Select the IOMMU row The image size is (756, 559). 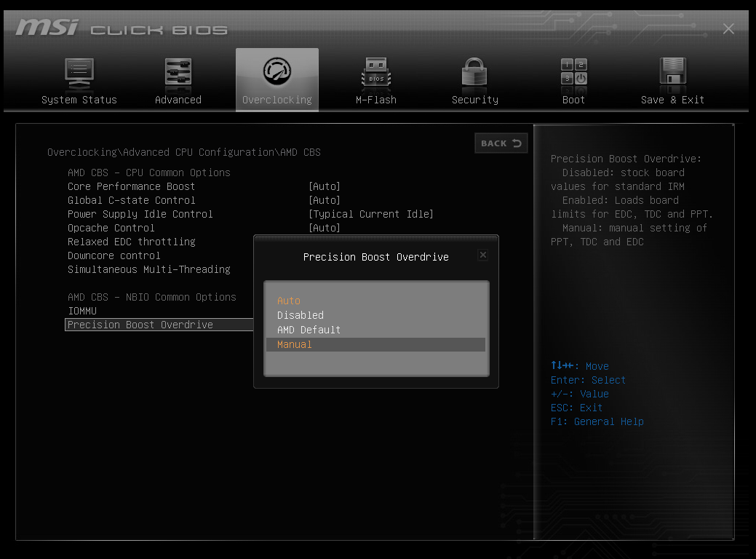(x=82, y=311)
